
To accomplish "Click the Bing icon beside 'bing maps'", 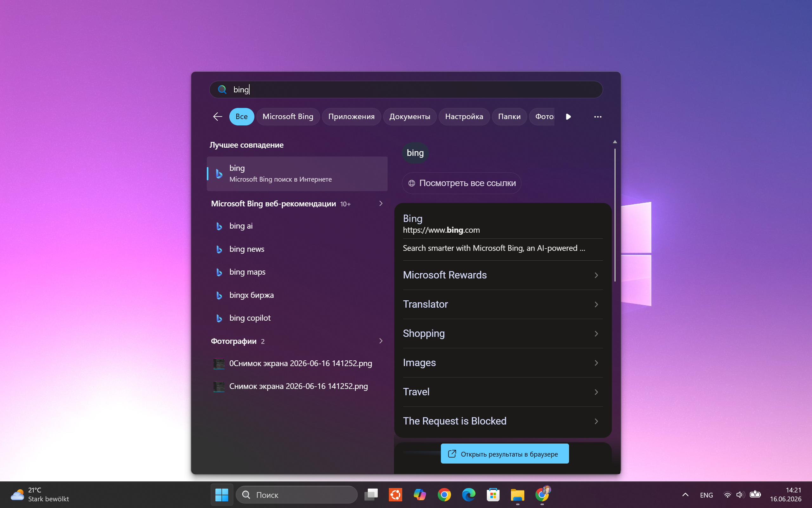I will click(x=219, y=272).
